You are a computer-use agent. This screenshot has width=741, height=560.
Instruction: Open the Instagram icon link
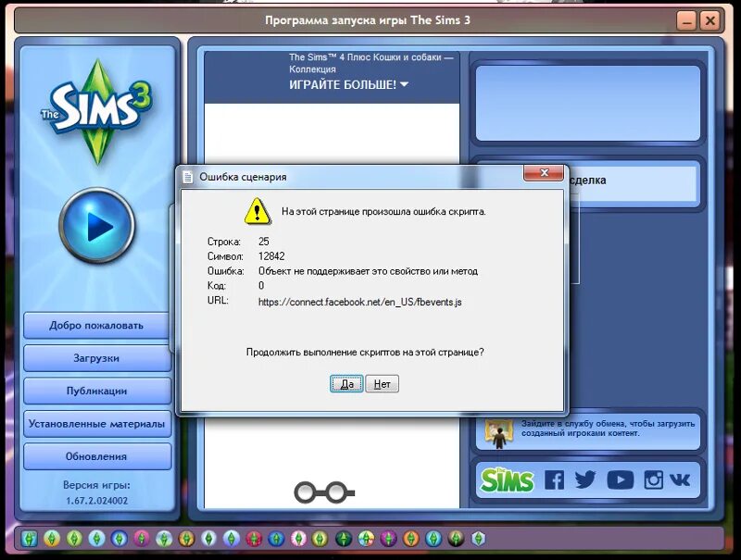[653, 480]
